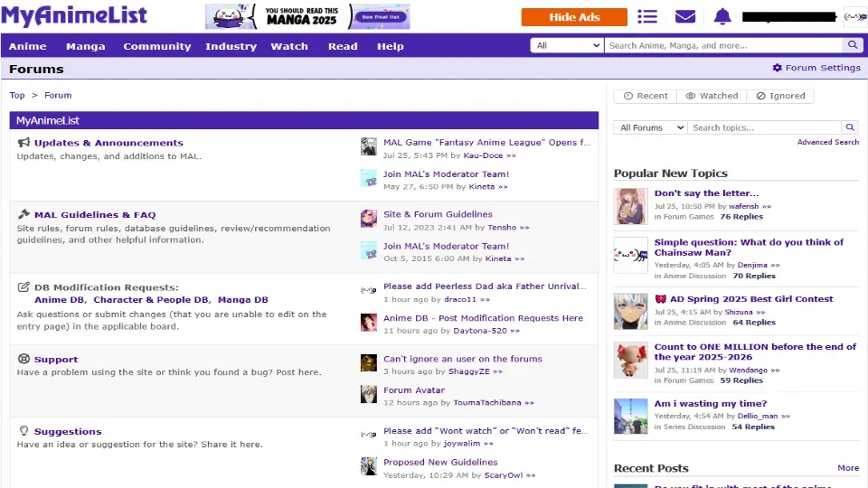Image resolution: width=868 pixels, height=488 pixels.
Task: Click thumbnail for AD Spring 2025 Best Girl Contest
Action: point(630,312)
